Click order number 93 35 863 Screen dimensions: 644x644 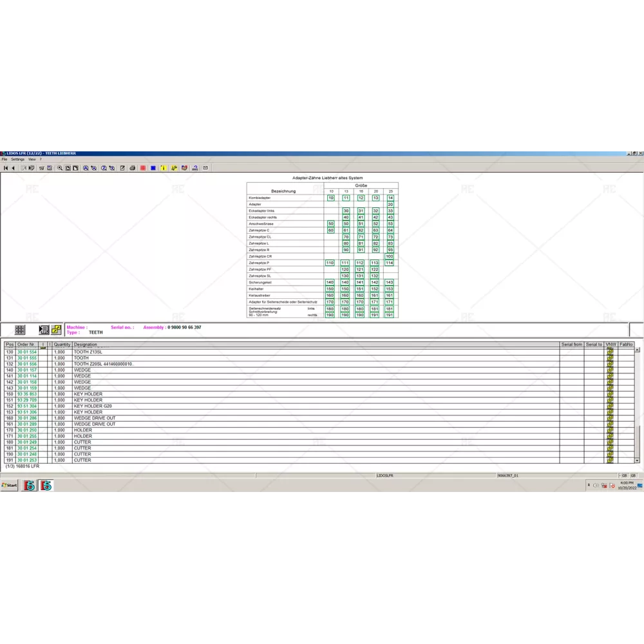27,394
